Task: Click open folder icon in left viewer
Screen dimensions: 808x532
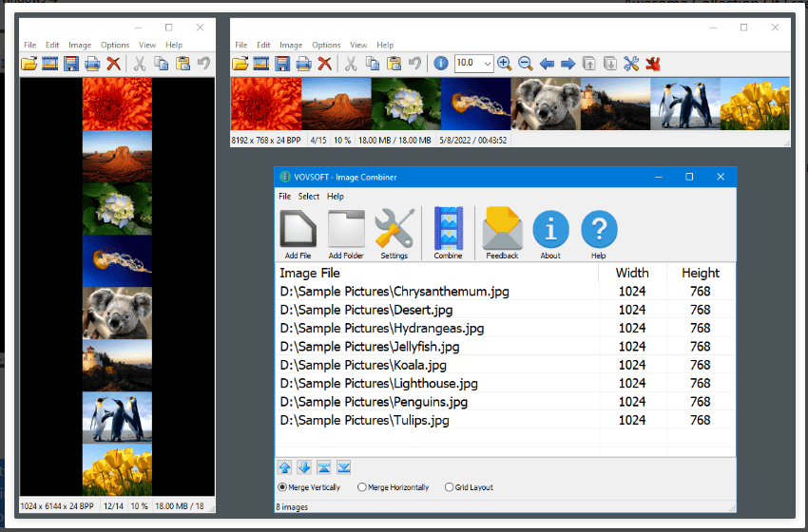Action: pos(29,64)
